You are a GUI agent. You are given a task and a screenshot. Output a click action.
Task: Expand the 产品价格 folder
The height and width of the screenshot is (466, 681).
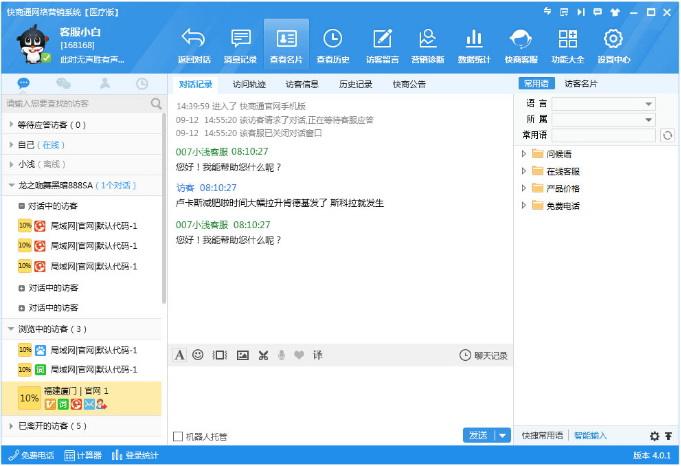point(524,188)
